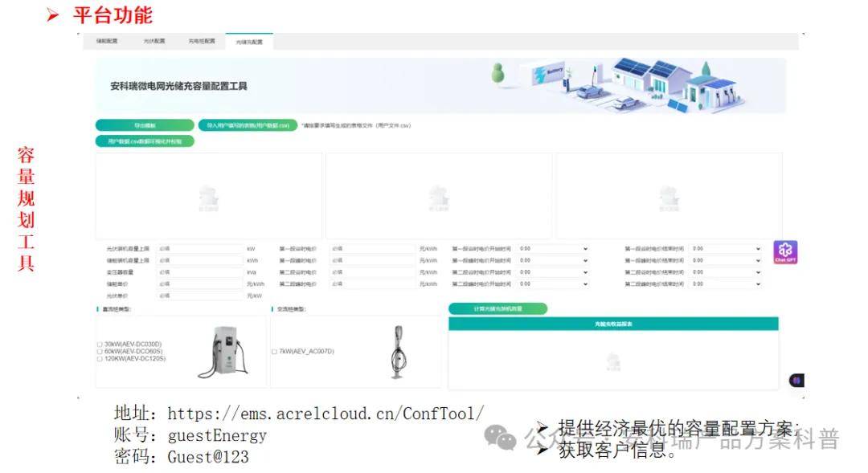Screen dimensions: 868x473
Task: Focus the 第一段峰时电价 price input field
Action: pos(373,260)
